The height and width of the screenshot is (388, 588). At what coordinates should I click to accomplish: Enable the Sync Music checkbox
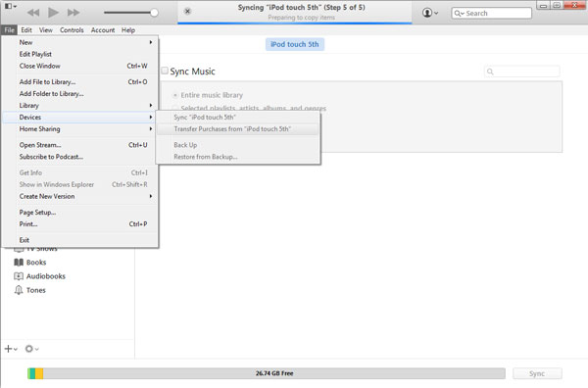point(165,71)
